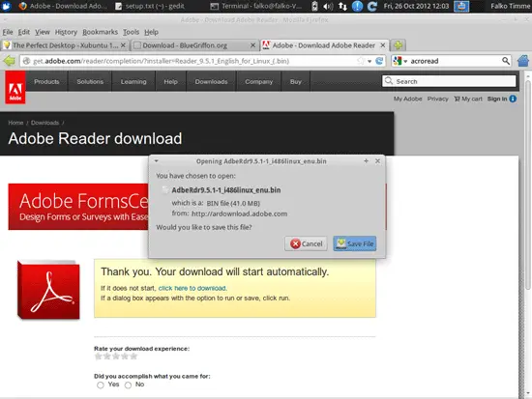
Task: Click the 'click here to download' link
Action: tap(192, 288)
